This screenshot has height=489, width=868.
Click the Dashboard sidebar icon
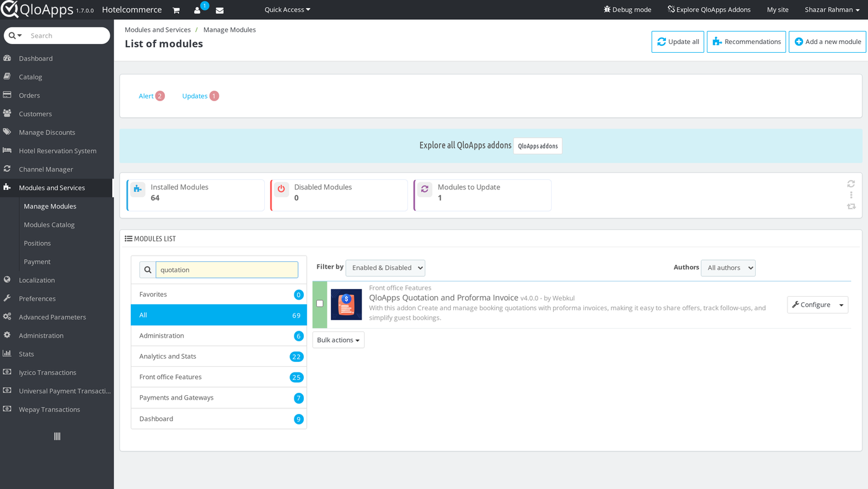coord(7,58)
